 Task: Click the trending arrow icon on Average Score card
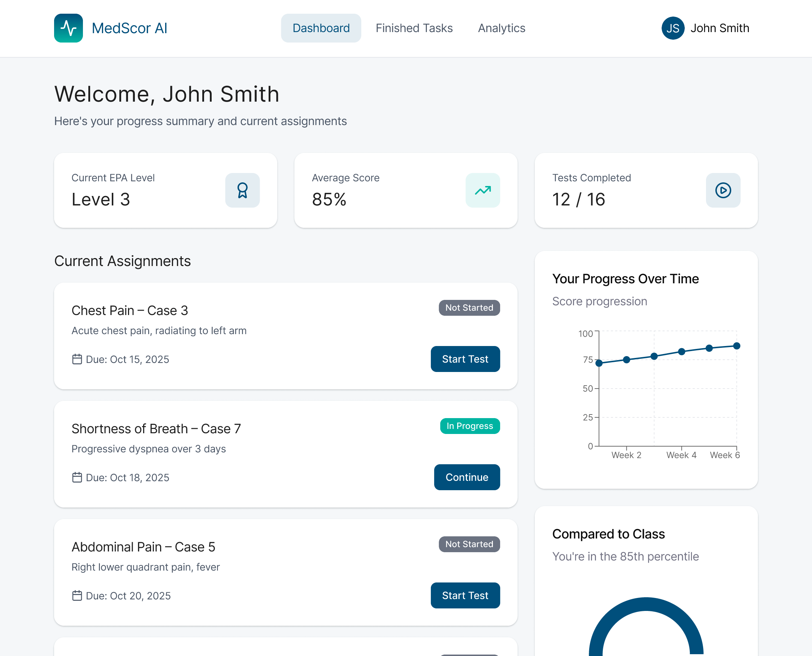pos(482,190)
